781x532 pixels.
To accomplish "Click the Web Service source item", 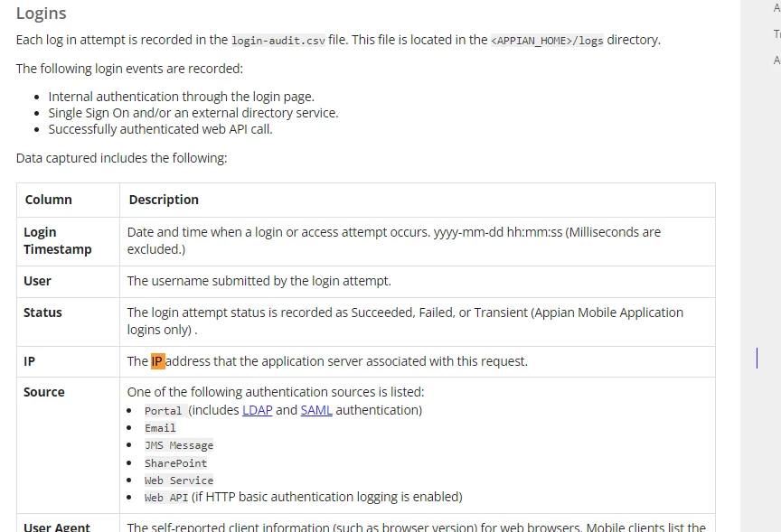I will point(179,481).
